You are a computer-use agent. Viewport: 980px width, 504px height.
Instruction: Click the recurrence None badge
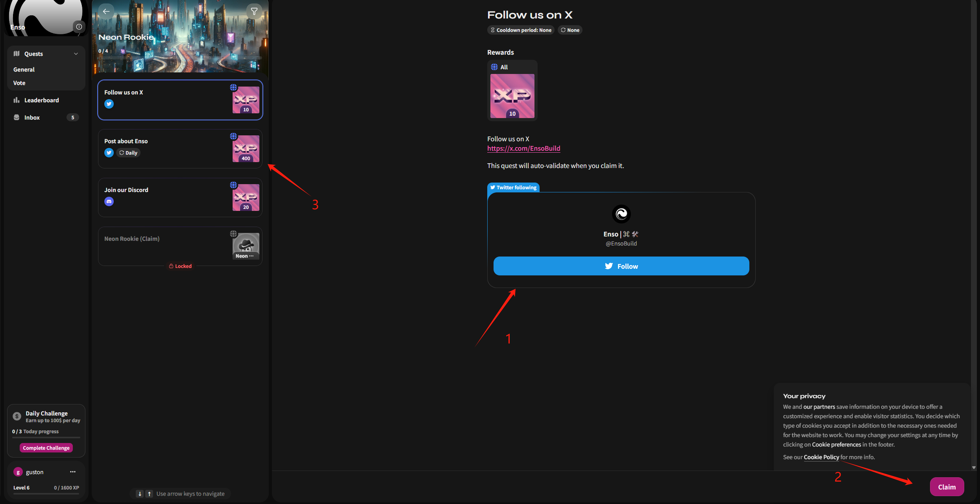(570, 30)
